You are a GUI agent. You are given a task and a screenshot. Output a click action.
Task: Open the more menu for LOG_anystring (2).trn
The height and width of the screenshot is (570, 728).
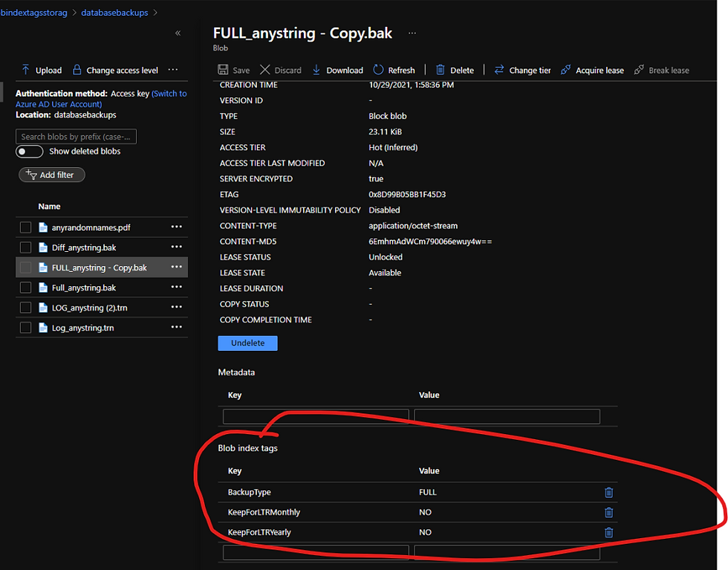point(177,307)
